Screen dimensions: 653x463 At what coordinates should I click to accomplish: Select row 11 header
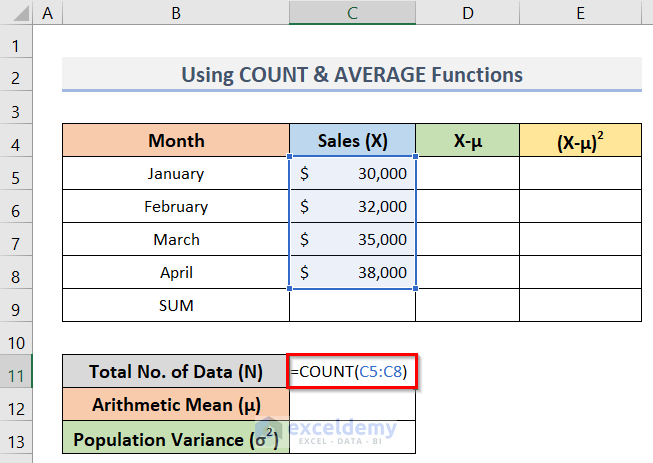[16, 372]
